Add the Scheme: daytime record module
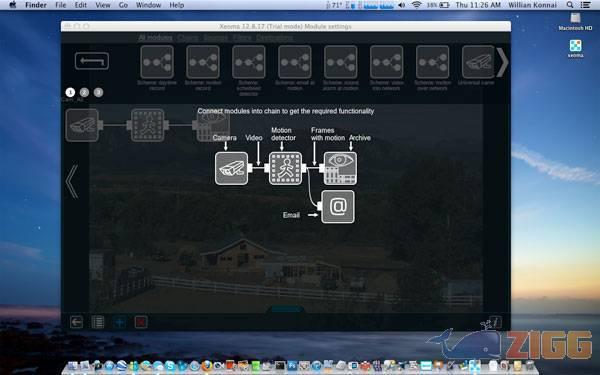Image resolution: width=600 pixels, height=375 pixels. (157, 62)
